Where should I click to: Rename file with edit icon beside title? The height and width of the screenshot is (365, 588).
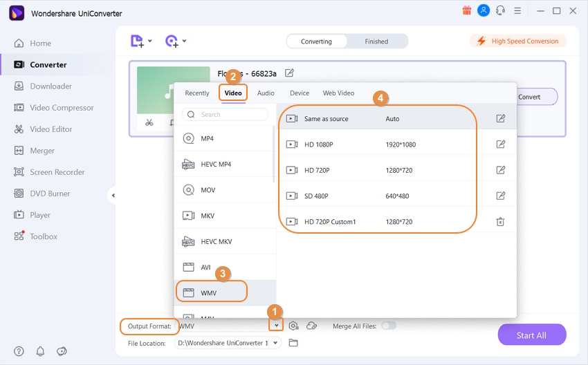tap(289, 73)
